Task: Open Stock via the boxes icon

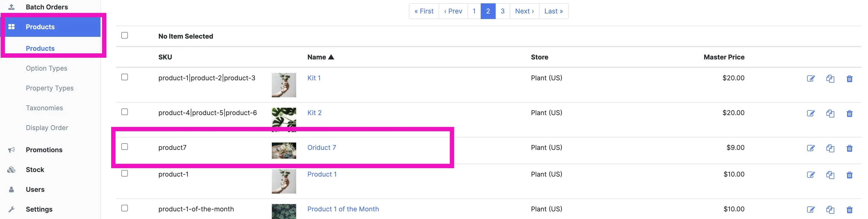Action: tap(11, 170)
